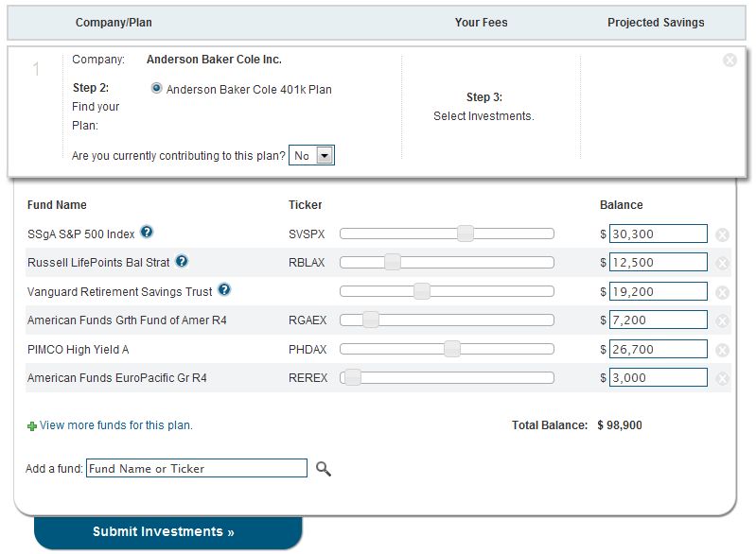Click the Fund Name table header
The height and width of the screenshot is (554, 756).
pyautogui.click(x=57, y=205)
